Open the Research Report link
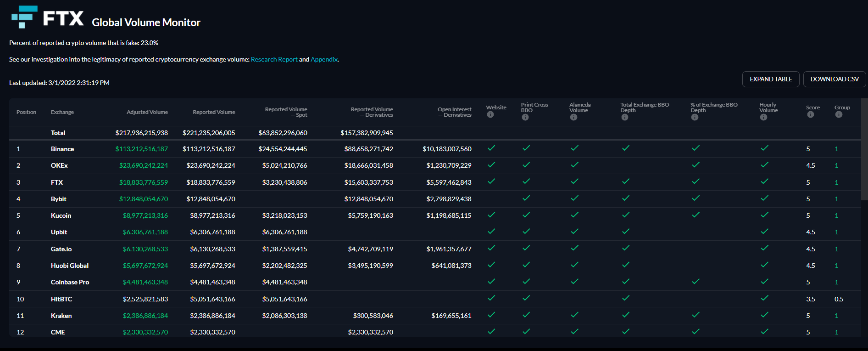868x351 pixels. pos(274,59)
